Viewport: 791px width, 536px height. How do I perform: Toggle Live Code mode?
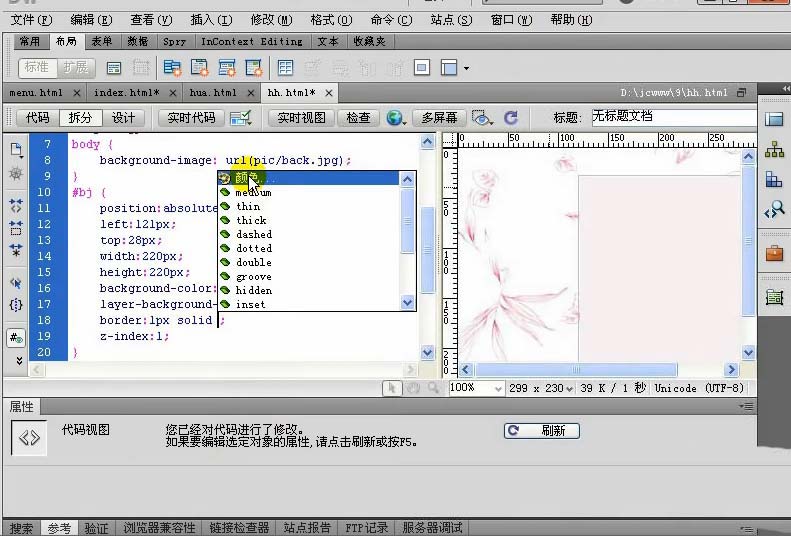[191, 118]
